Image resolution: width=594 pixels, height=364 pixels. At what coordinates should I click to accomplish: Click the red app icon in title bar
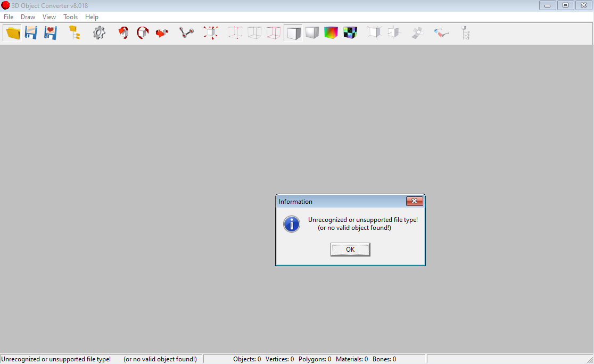(5, 5)
